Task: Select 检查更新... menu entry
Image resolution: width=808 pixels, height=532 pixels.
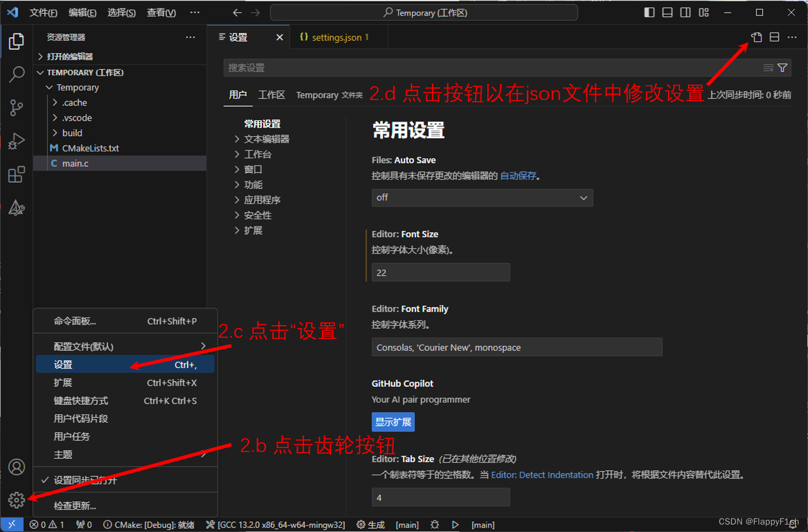Action: [125, 506]
